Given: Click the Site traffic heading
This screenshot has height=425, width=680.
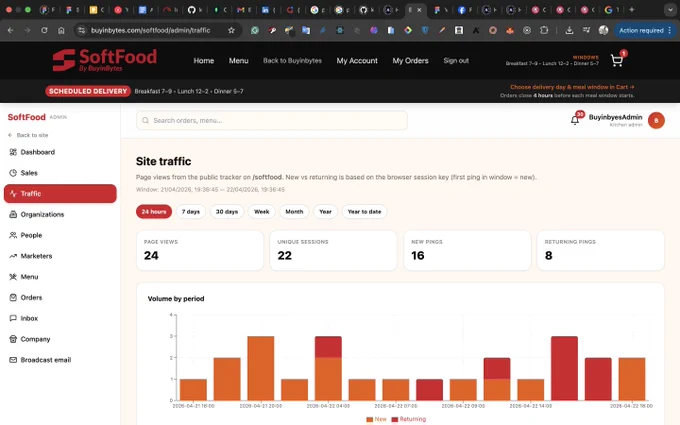Looking at the screenshot, I should (163, 161).
